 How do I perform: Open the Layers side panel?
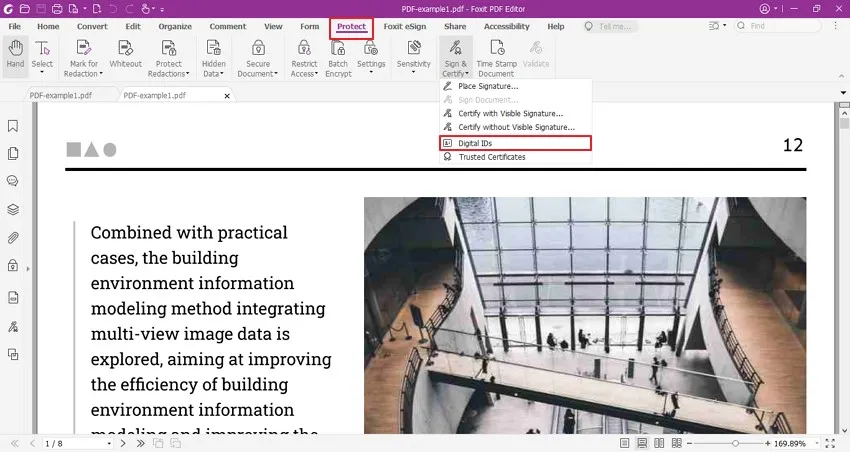coord(13,210)
